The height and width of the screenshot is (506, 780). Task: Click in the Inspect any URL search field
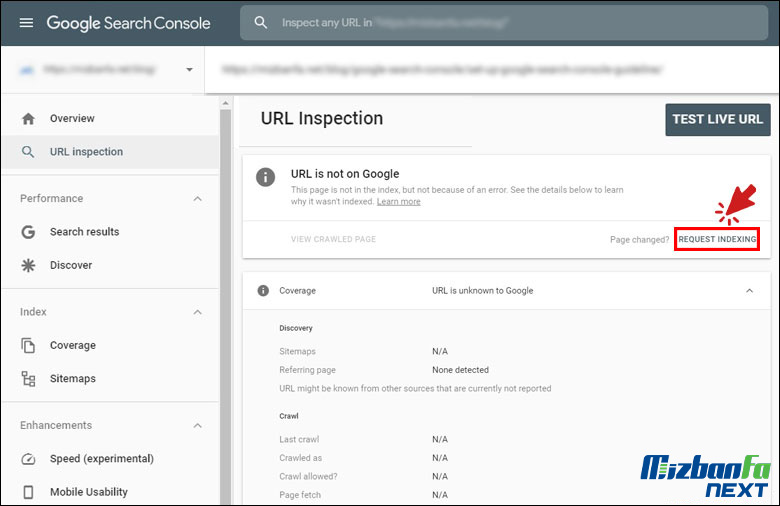tap(504, 23)
